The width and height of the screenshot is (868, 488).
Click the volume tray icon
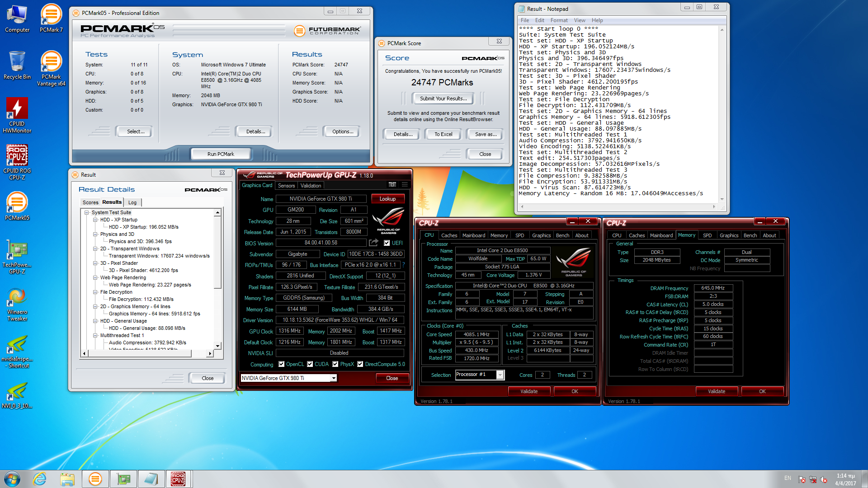823,479
